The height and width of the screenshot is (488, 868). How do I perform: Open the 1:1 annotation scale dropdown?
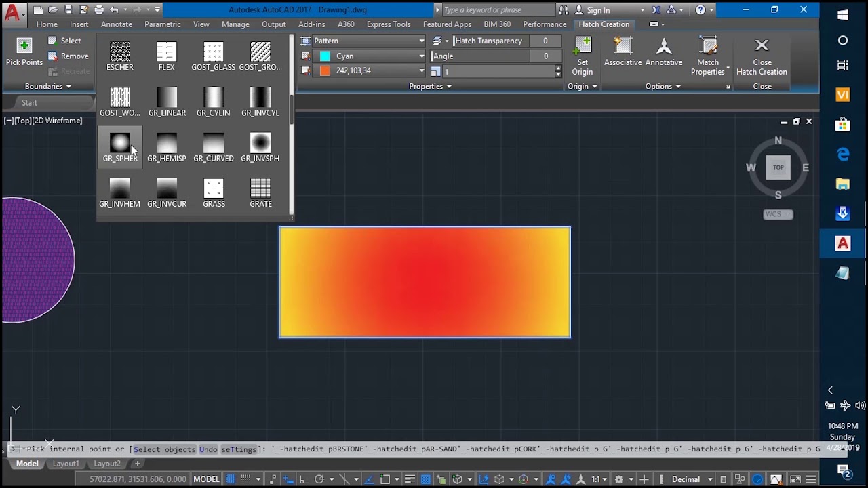coord(599,479)
